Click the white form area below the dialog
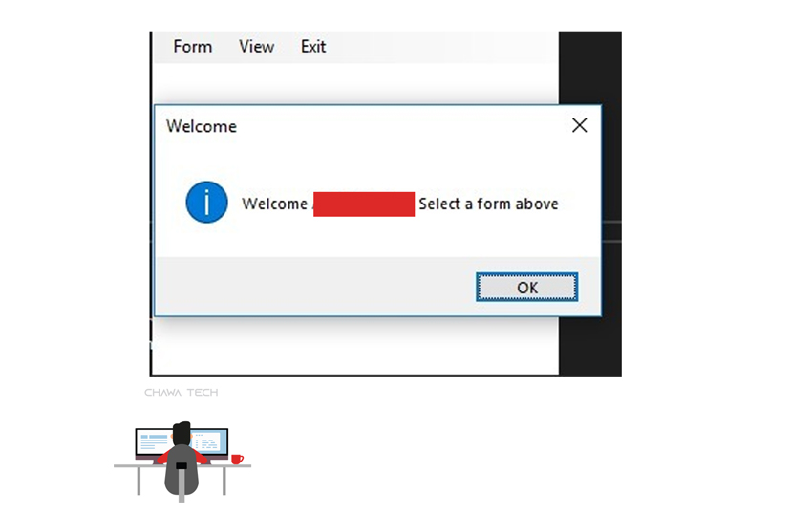 [x=355, y=346]
